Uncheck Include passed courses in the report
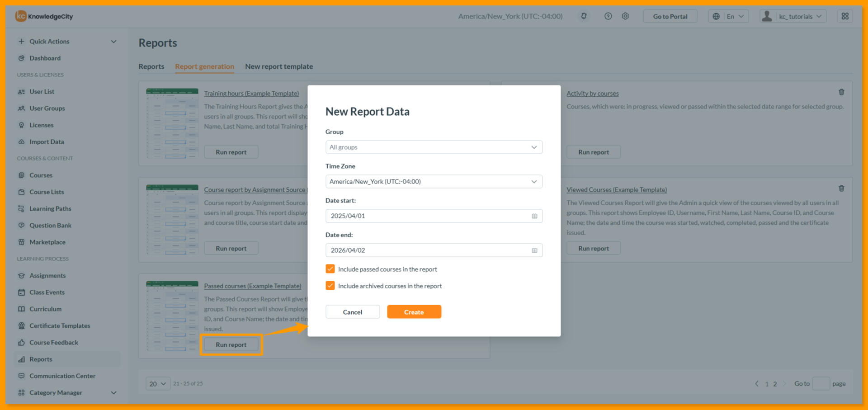This screenshot has height=410, width=868. click(x=330, y=269)
